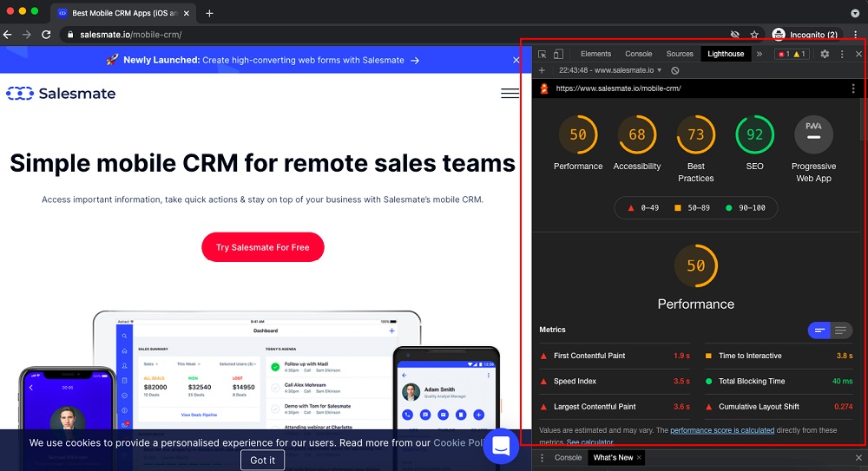Viewport: 868px width, 471px height.
Task: Click the browser back arrow
Action: pyautogui.click(x=8, y=35)
